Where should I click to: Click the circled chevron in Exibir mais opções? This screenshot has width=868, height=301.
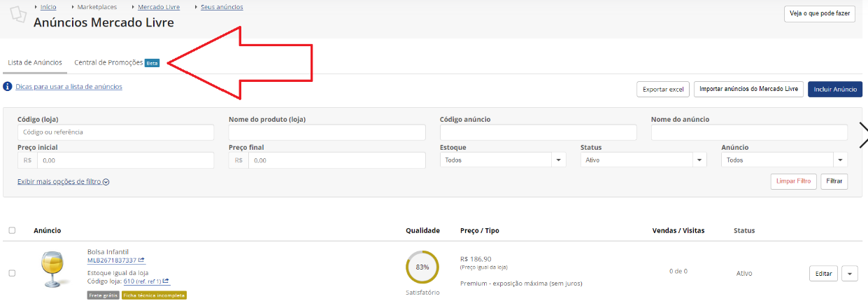point(106,182)
